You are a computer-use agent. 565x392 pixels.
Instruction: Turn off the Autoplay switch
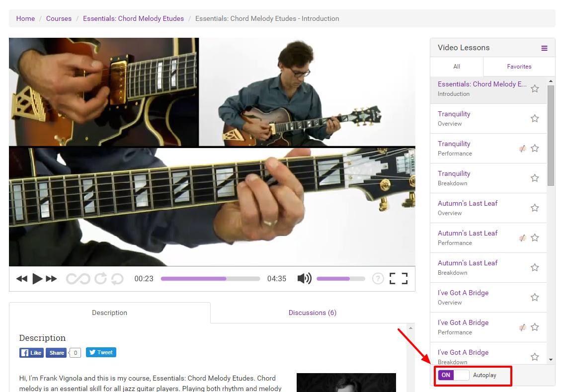point(453,375)
